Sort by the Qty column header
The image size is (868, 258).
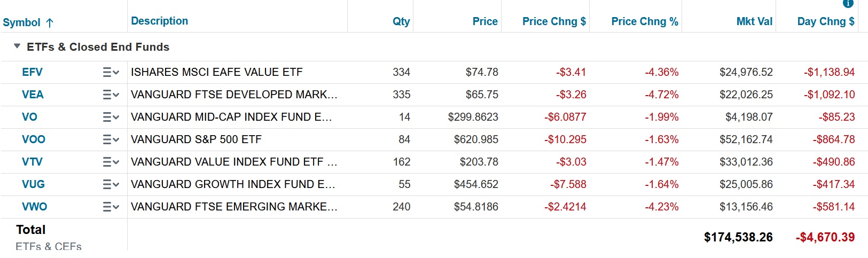(x=401, y=21)
